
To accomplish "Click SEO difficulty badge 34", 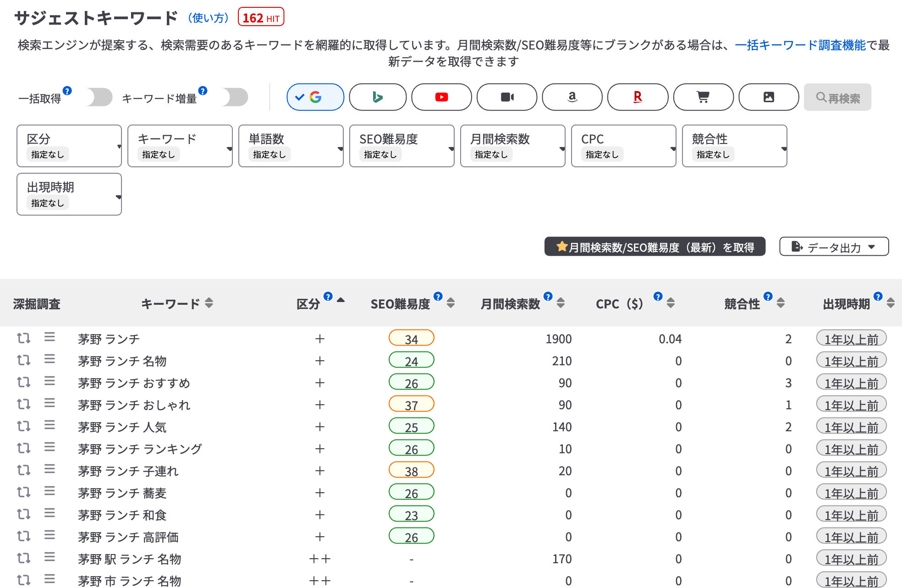I will pyautogui.click(x=411, y=338).
